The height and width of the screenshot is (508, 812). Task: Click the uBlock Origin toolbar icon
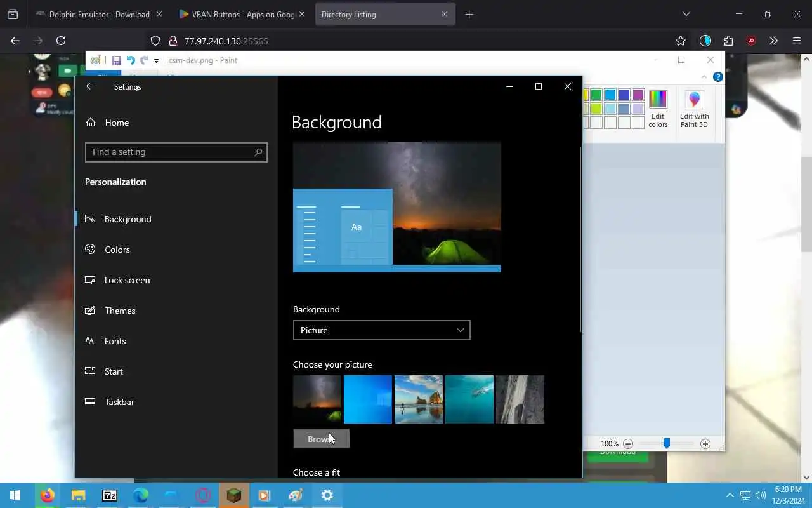[x=751, y=41]
